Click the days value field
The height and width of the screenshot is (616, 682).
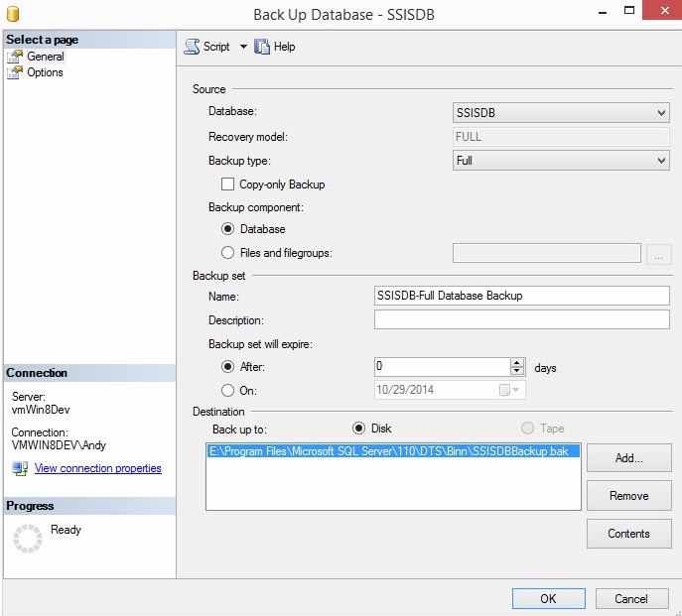click(442, 366)
